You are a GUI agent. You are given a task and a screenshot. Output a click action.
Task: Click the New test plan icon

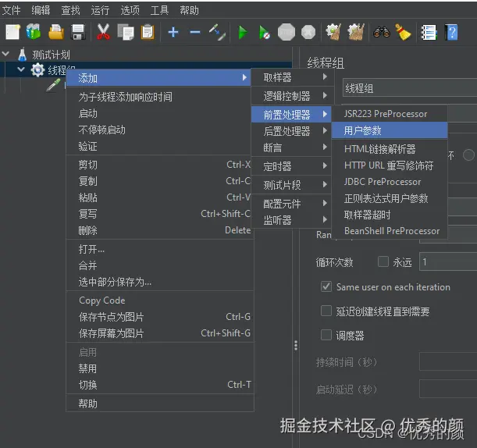point(12,32)
